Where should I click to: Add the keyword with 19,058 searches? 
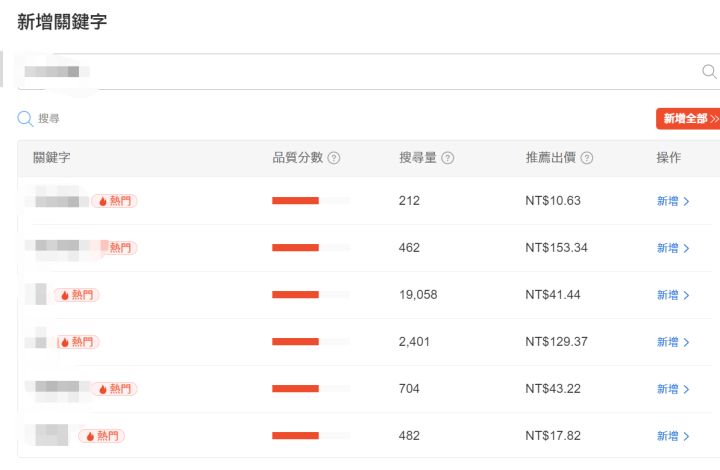point(673,295)
